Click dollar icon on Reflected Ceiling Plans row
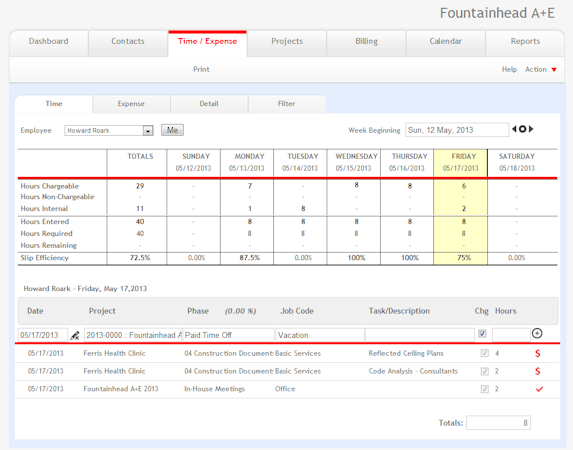Viewport: 573px width, 450px height. (x=538, y=353)
